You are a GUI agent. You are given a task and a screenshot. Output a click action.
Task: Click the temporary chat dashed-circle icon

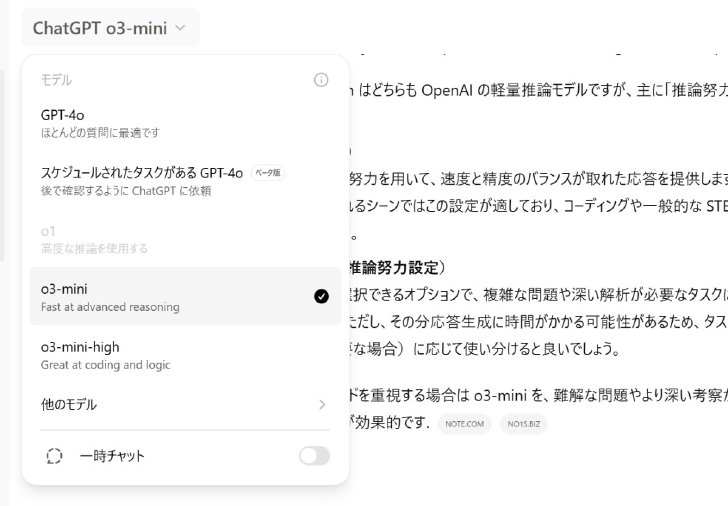pyautogui.click(x=54, y=456)
